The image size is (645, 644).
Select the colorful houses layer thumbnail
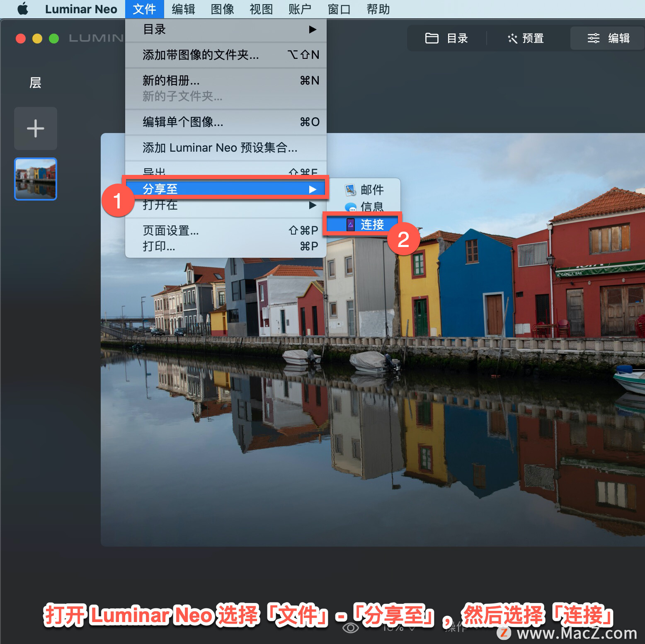tap(36, 179)
